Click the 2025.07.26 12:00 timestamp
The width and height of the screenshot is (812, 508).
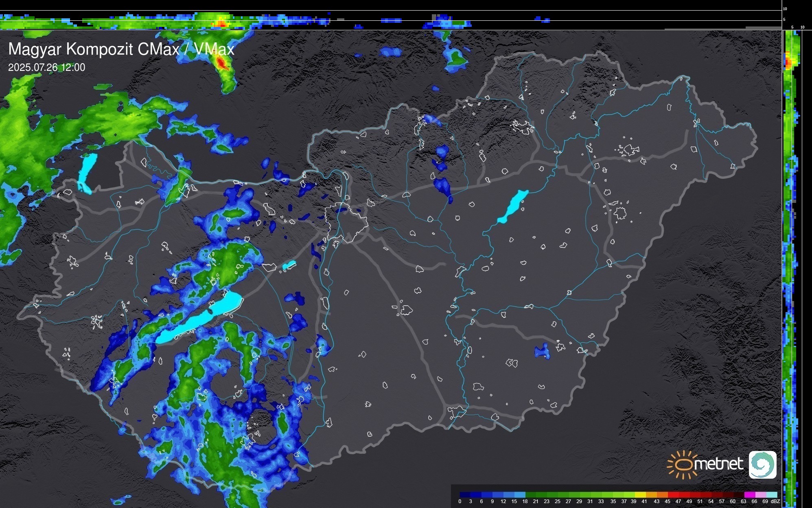tap(46, 68)
